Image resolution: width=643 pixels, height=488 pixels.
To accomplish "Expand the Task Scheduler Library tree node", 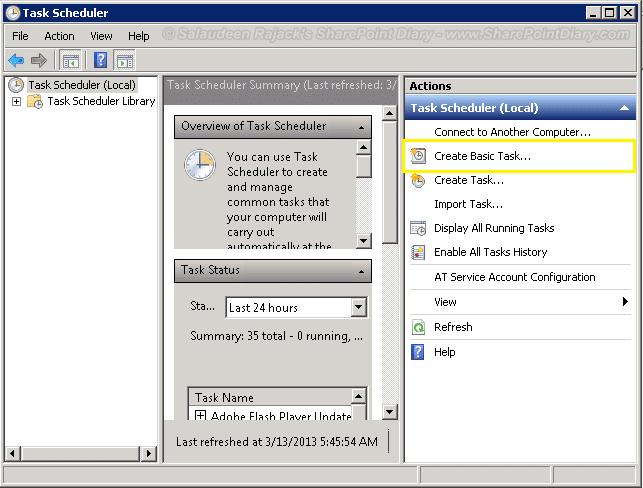I will (16, 101).
